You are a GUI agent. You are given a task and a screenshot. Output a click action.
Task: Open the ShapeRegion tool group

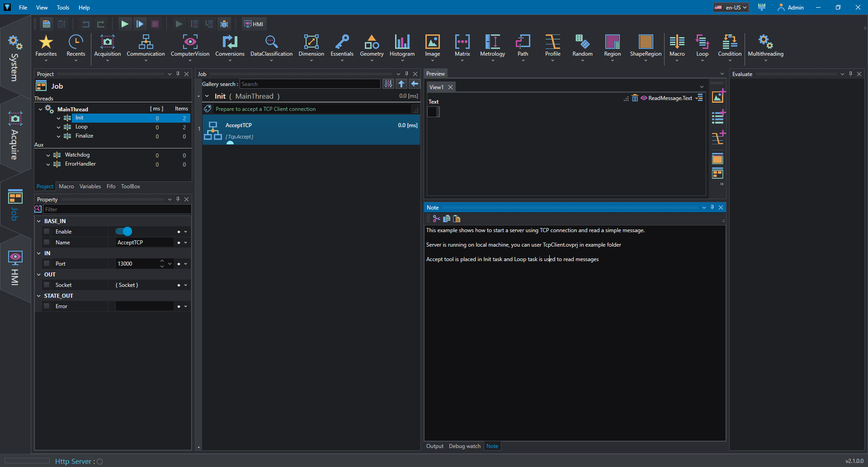pos(646,46)
